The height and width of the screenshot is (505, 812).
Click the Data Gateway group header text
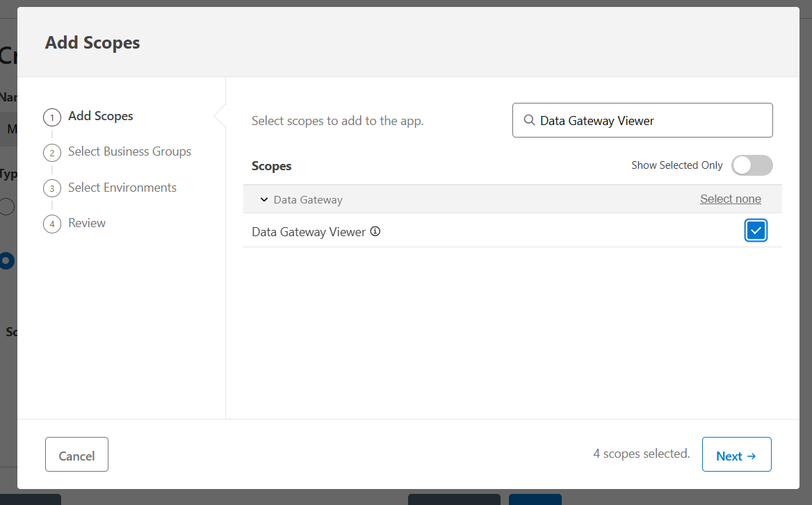(x=308, y=199)
